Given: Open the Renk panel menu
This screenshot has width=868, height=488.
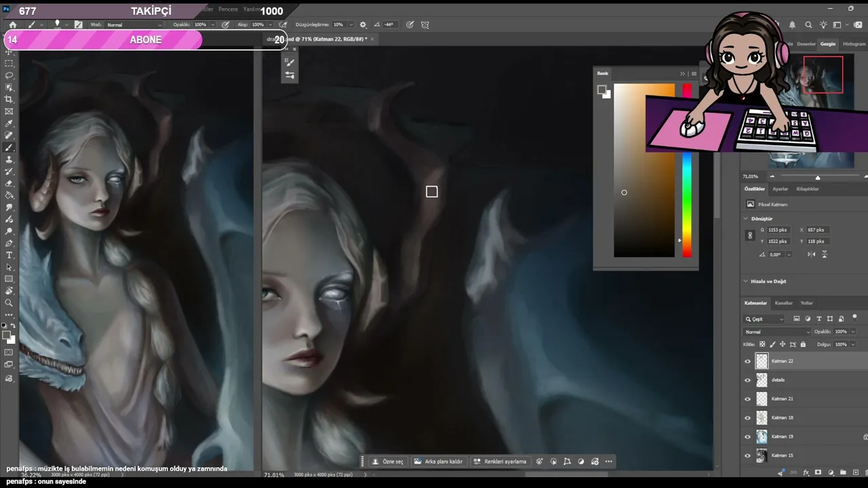Looking at the screenshot, I should [694, 74].
